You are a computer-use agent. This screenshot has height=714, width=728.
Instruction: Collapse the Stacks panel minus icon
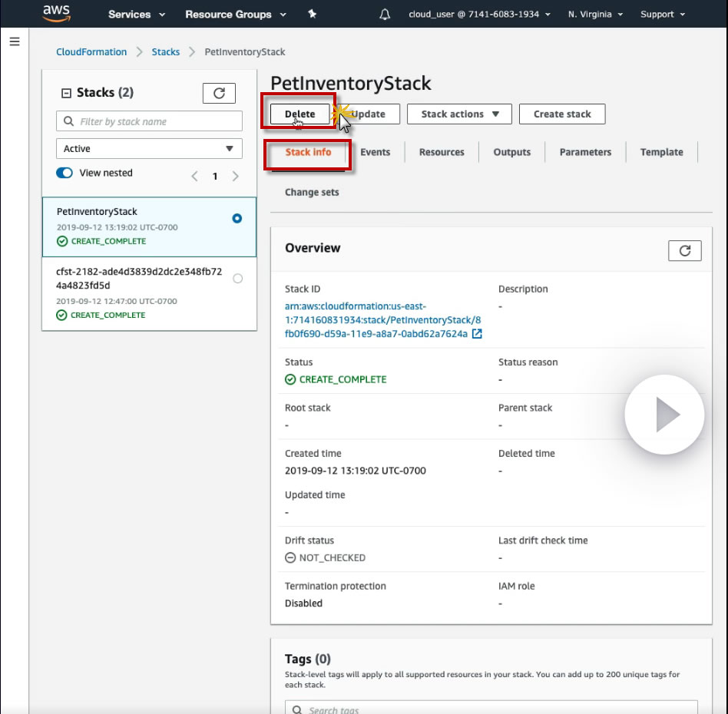(x=66, y=94)
